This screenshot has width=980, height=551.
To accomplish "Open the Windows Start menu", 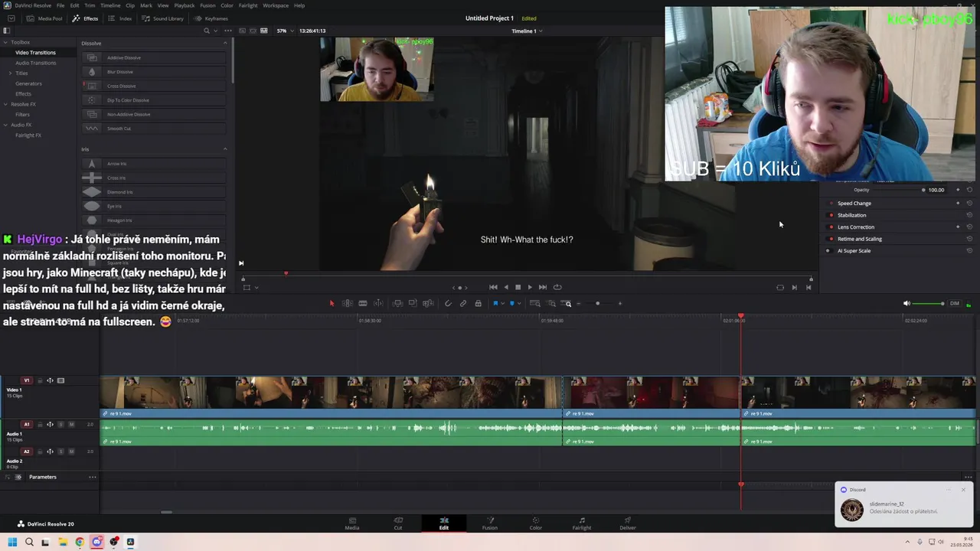I will tap(12, 542).
